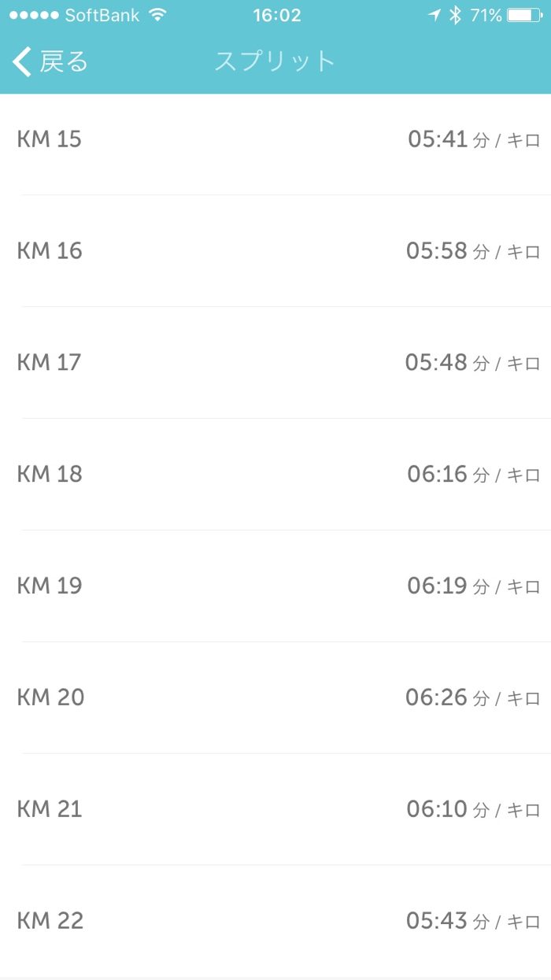Screen dimensions: 551x980
Task: Tap the Bluetooth status icon
Action: coord(454,15)
